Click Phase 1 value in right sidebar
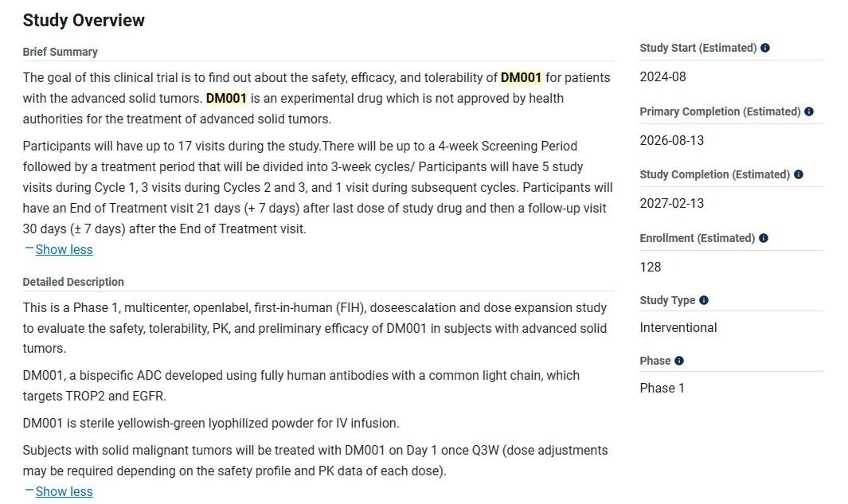848x504 pixels. [x=662, y=389]
